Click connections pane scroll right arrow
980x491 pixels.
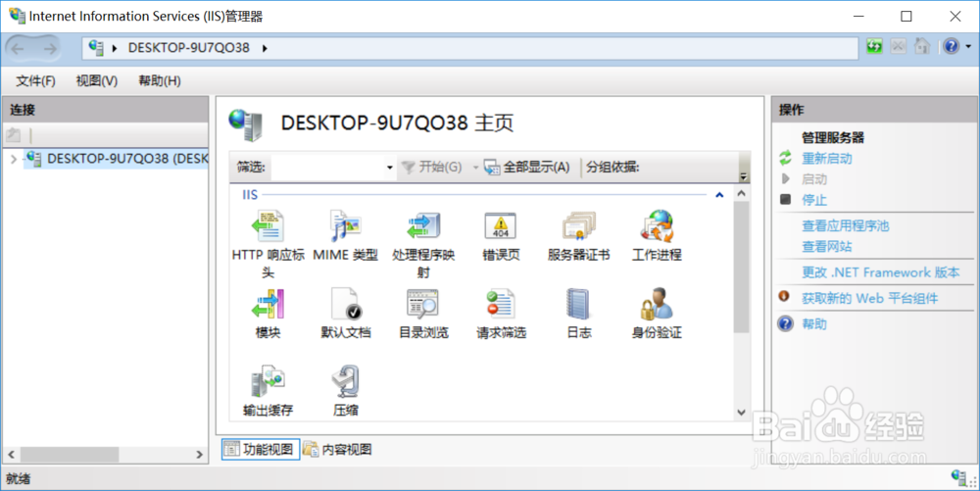pyautogui.click(x=199, y=454)
